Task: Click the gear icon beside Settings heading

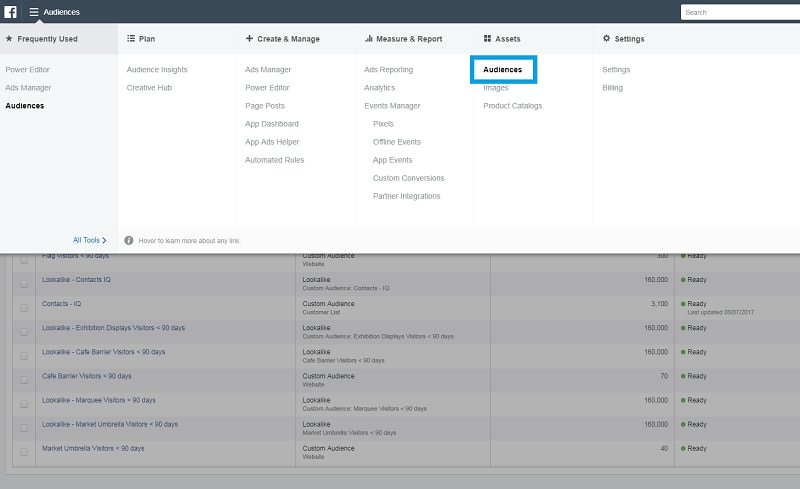Action: click(x=606, y=38)
